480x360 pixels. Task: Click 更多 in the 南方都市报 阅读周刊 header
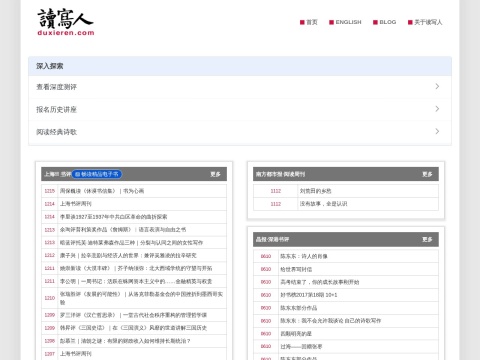(427, 174)
